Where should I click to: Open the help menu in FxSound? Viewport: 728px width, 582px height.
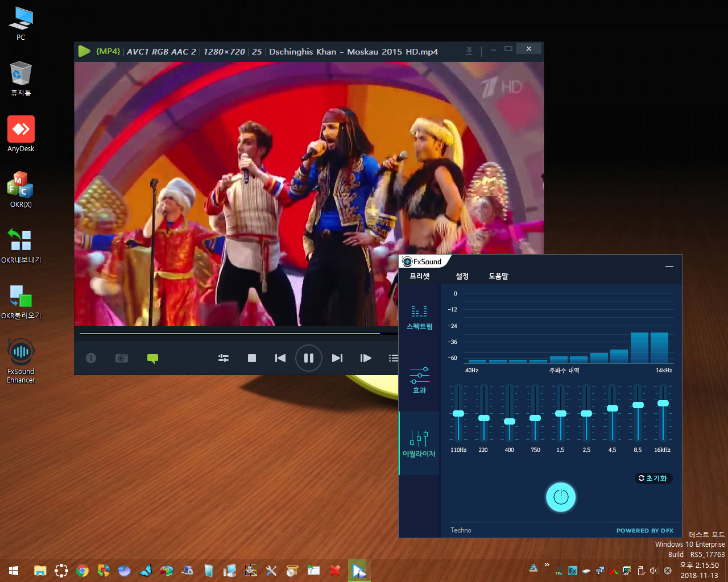498,276
